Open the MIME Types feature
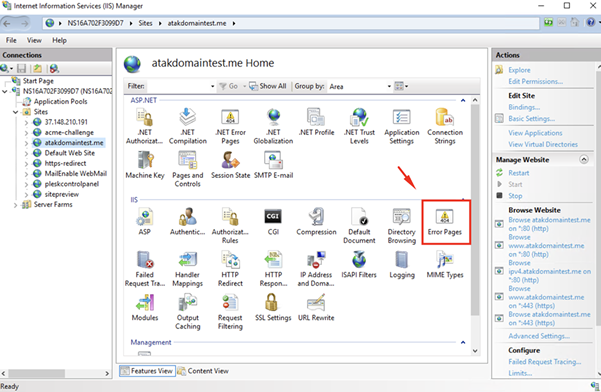The height and width of the screenshot is (392, 601). click(x=445, y=265)
